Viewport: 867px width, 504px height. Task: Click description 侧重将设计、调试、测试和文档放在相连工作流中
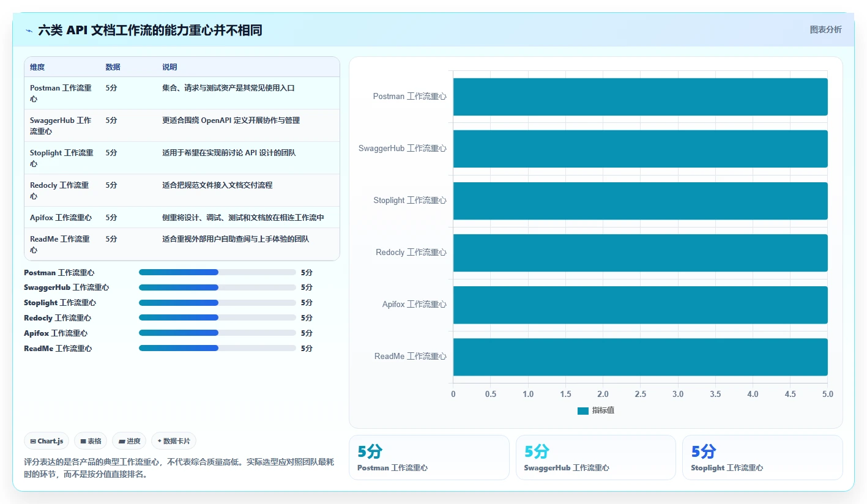pyautogui.click(x=243, y=218)
